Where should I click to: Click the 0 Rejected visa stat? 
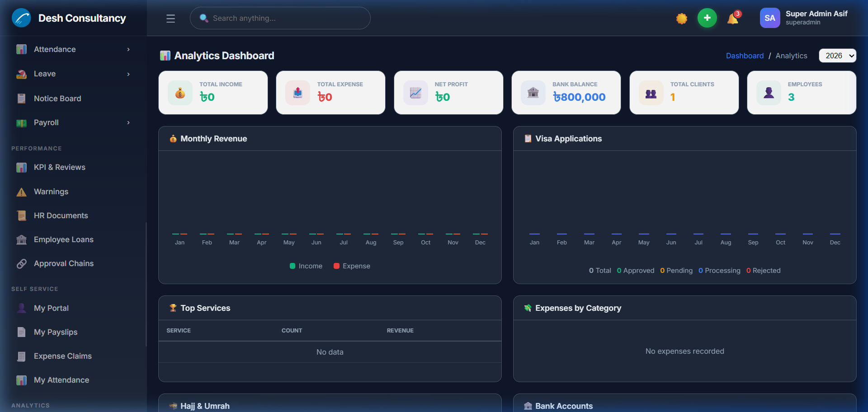(764, 271)
